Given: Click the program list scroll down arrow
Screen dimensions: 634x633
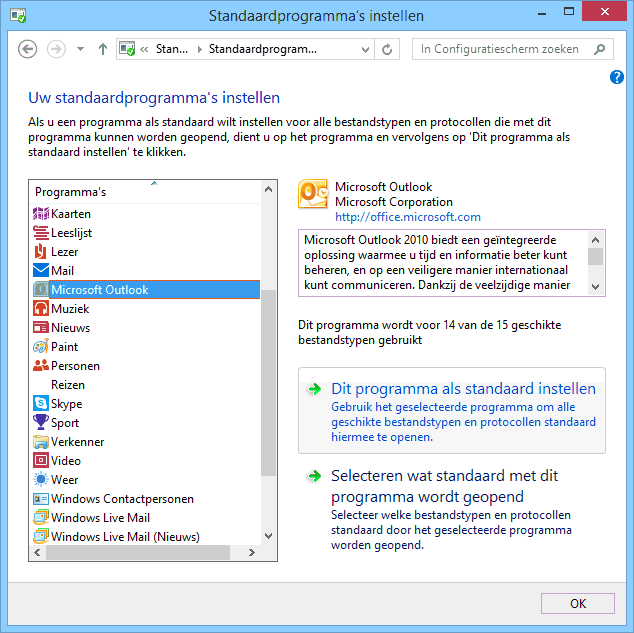Looking at the screenshot, I should 268,536.
